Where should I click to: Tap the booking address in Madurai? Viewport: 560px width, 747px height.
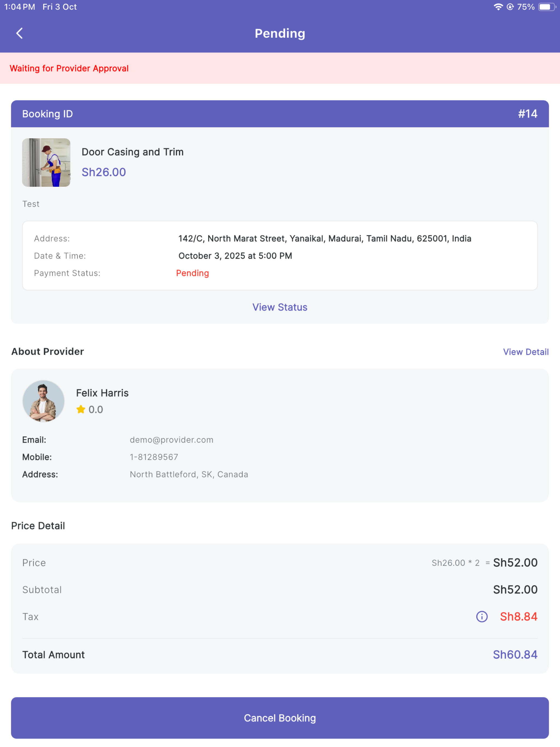click(325, 238)
